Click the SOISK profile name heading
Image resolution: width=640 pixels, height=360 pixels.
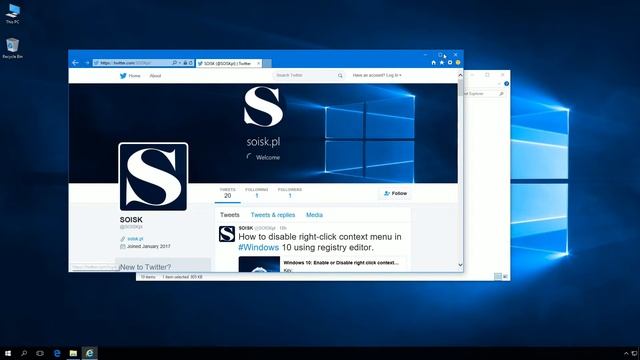pyautogui.click(x=131, y=220)
